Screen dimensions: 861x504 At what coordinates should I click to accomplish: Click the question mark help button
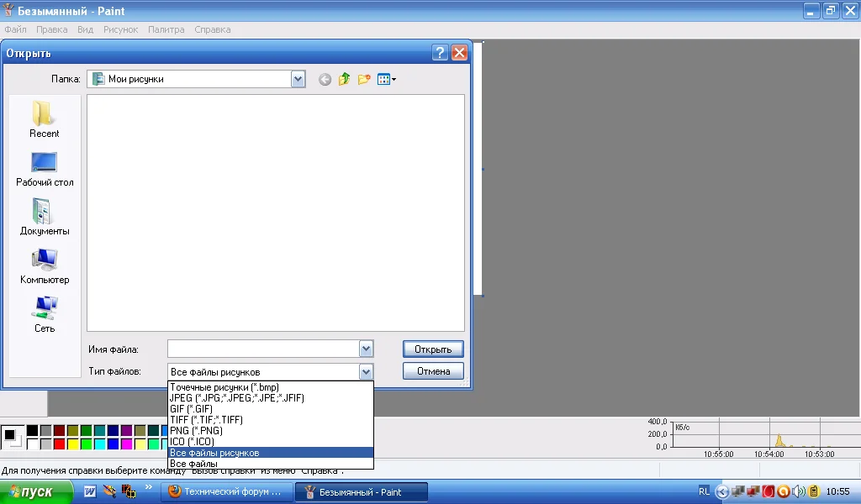point(439,53)
